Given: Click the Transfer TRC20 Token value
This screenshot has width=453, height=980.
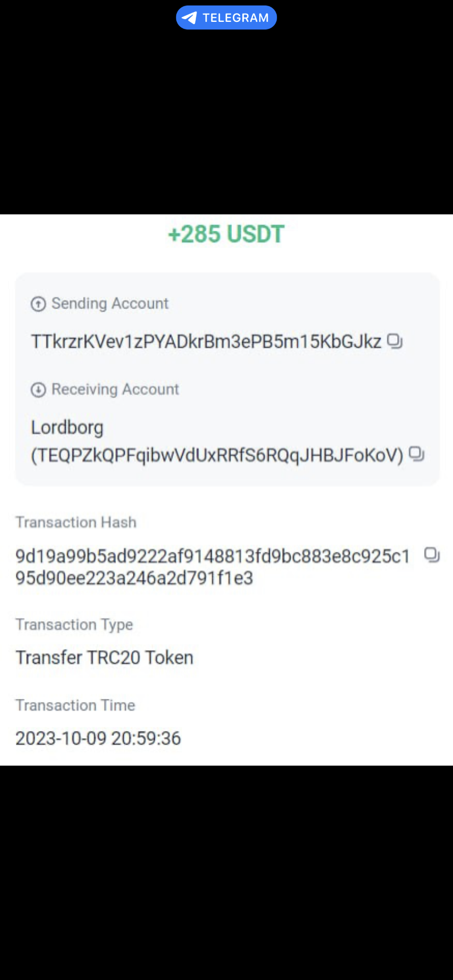Looking at the screenshot, I should click(104, 657).
